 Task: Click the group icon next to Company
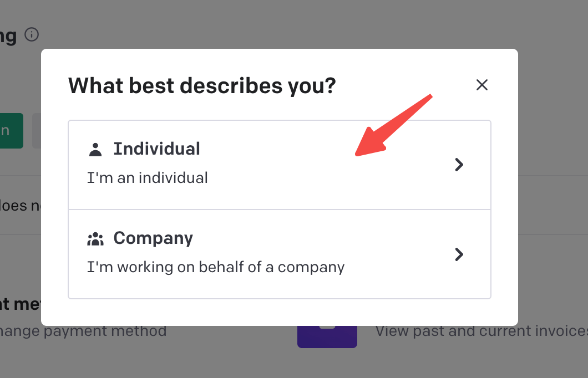coord(95,239)
